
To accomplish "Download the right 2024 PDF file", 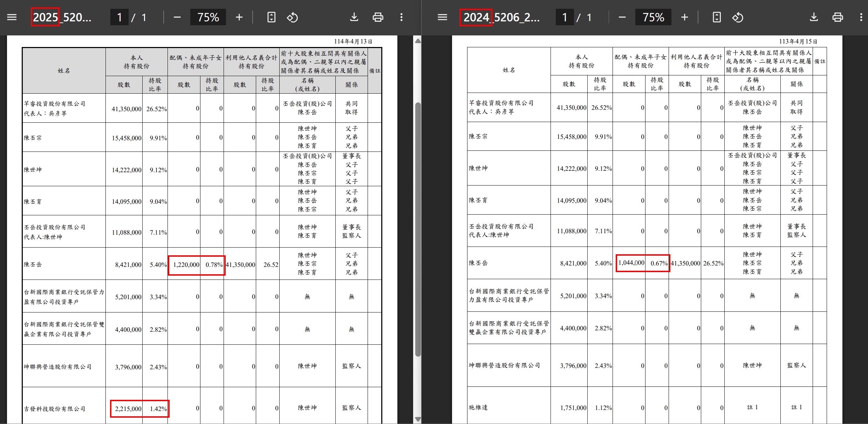I will [814, 17].
